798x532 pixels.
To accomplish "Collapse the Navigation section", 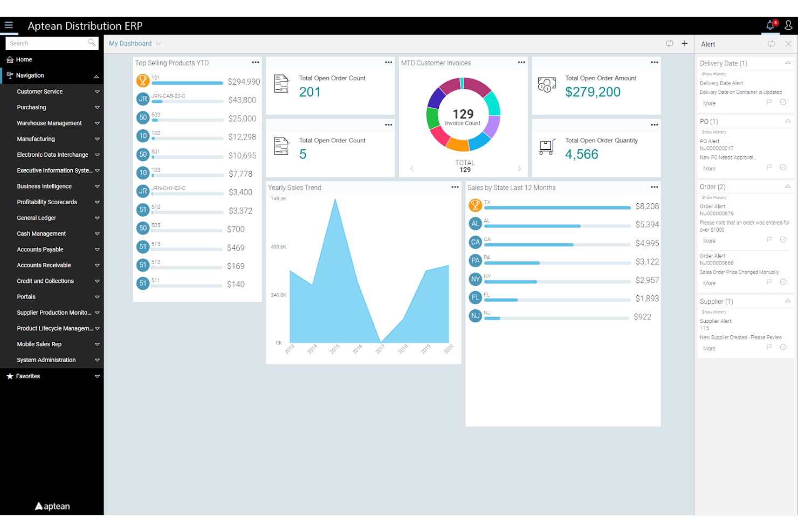I will pyautogui.click(x=97, y=76).
